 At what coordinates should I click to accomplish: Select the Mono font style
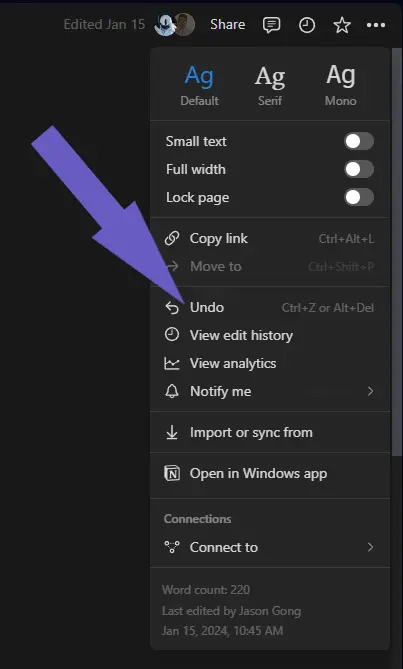click(341, 86)
